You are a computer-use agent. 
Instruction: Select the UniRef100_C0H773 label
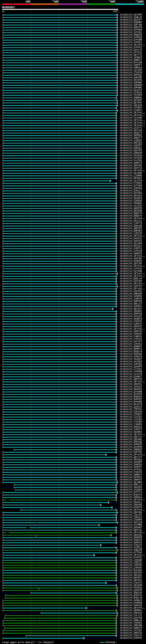(131, 223)
